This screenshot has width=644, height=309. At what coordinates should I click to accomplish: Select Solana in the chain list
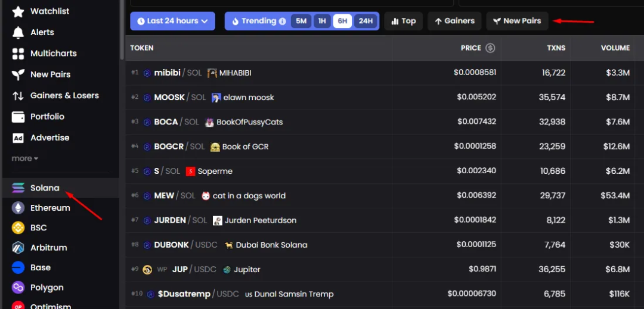click(x=45, y=188)
